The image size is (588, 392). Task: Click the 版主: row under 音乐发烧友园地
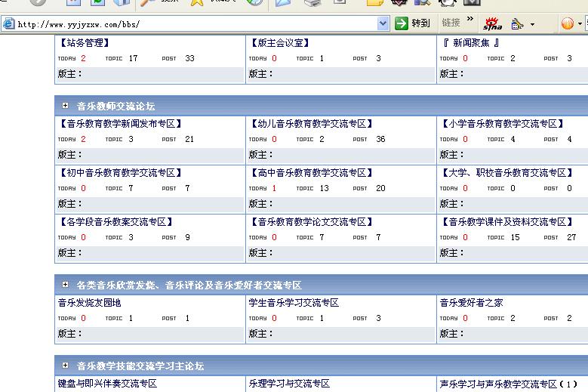click(150, 334)
